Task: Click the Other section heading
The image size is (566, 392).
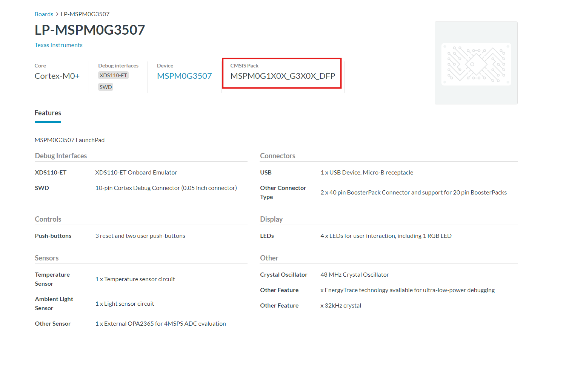Action: pos(269,258)
